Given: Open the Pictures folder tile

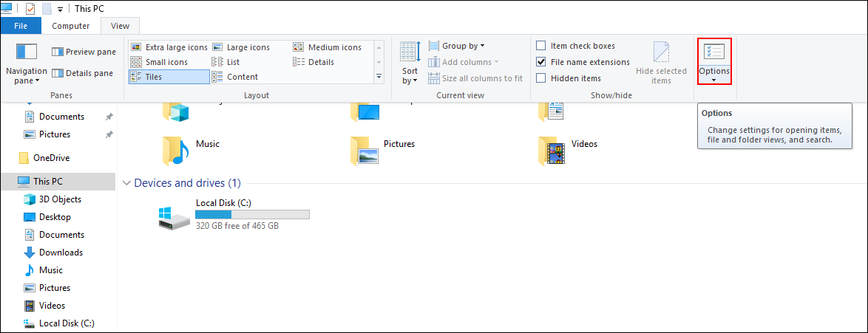Looking at the screenshot, I should pos(383,151).
